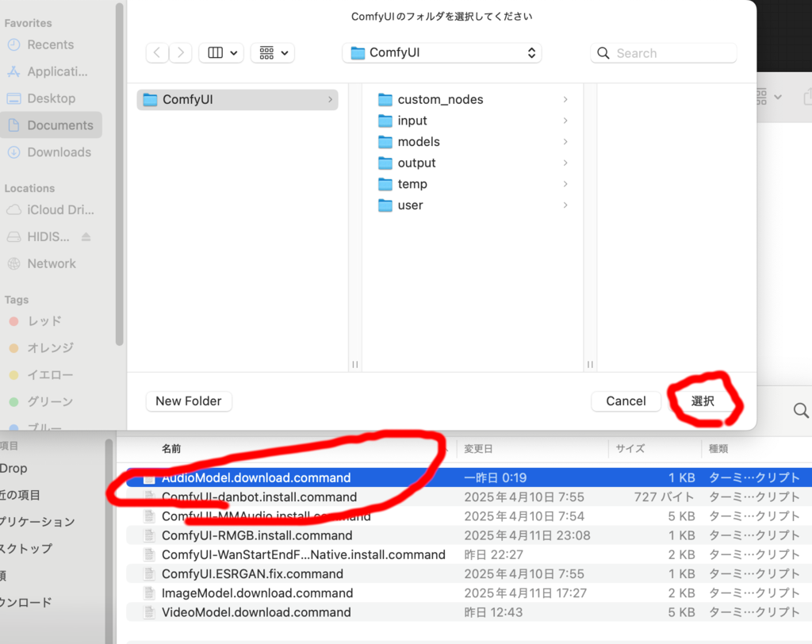Select the output folder
This screenshot has height=644, width=812.
pos(416,163)
